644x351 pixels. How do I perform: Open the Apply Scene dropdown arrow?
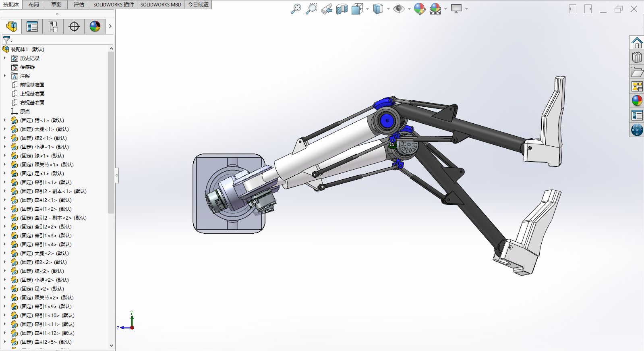point(445,9)
